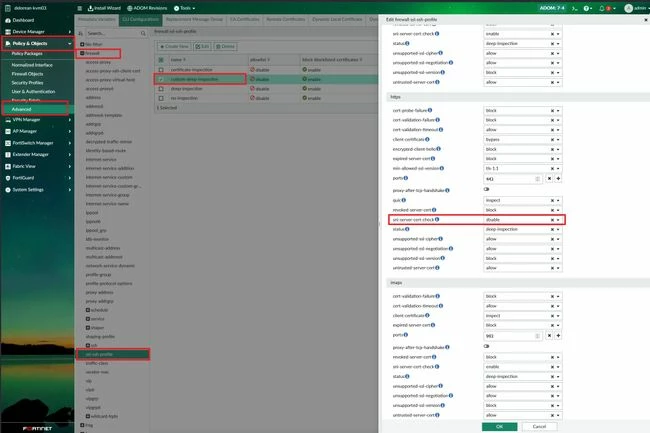Image resolution: width=650 pixels, height=433 pixels.
Task: Open imaps ssl-server-cert-check dropdown showing enable
Action: pos(523,367)
